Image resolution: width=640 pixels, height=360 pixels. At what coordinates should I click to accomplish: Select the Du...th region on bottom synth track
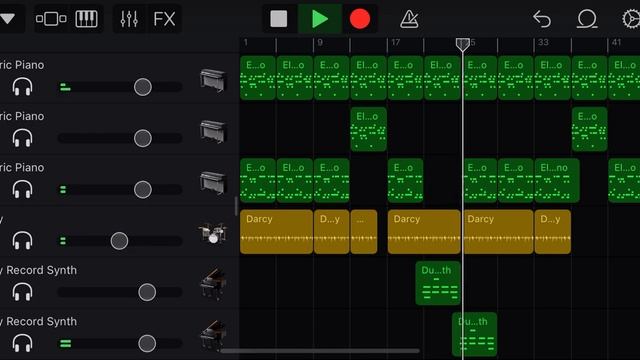pyautogui.click(x=475, y=334)
